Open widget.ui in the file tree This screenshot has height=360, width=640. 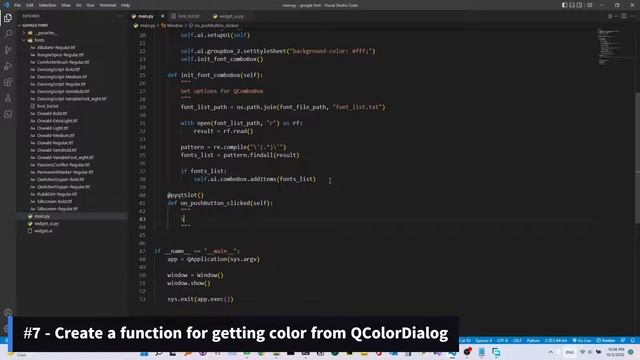43,231
